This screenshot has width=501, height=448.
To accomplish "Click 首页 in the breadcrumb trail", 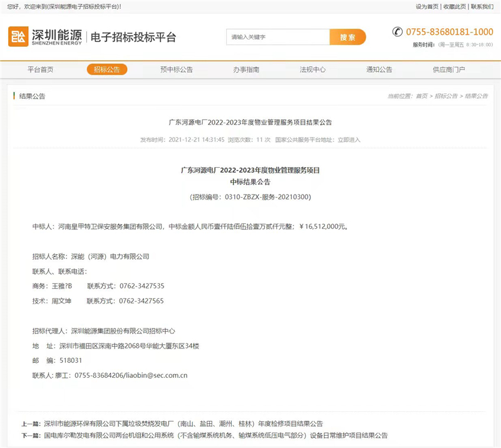I will coord(421,96).
